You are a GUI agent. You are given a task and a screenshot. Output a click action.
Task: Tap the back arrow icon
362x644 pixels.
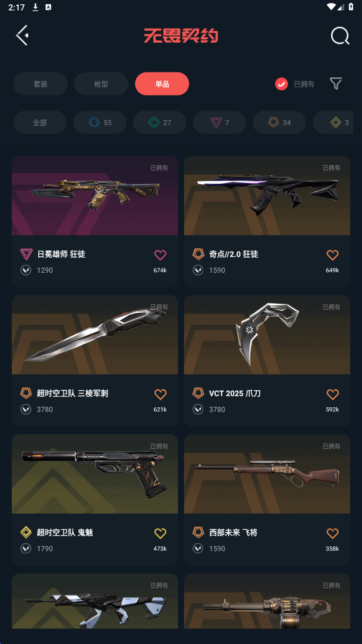tap(22, 35)
